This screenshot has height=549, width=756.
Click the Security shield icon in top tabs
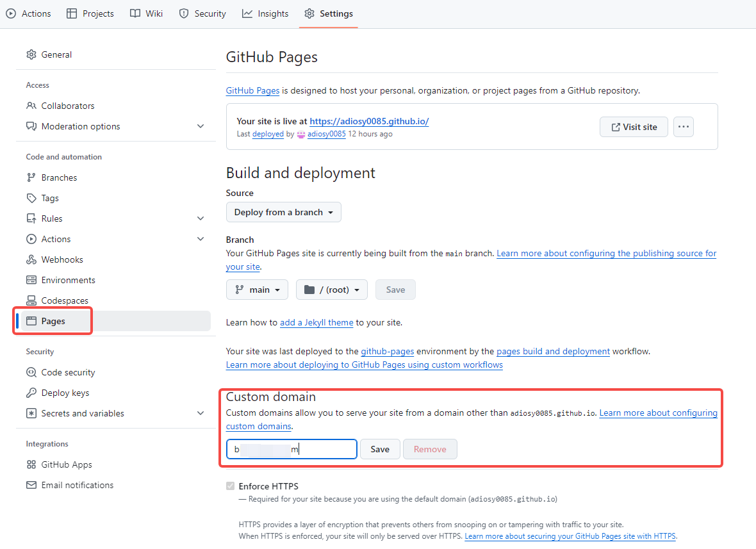coord(184,13)
